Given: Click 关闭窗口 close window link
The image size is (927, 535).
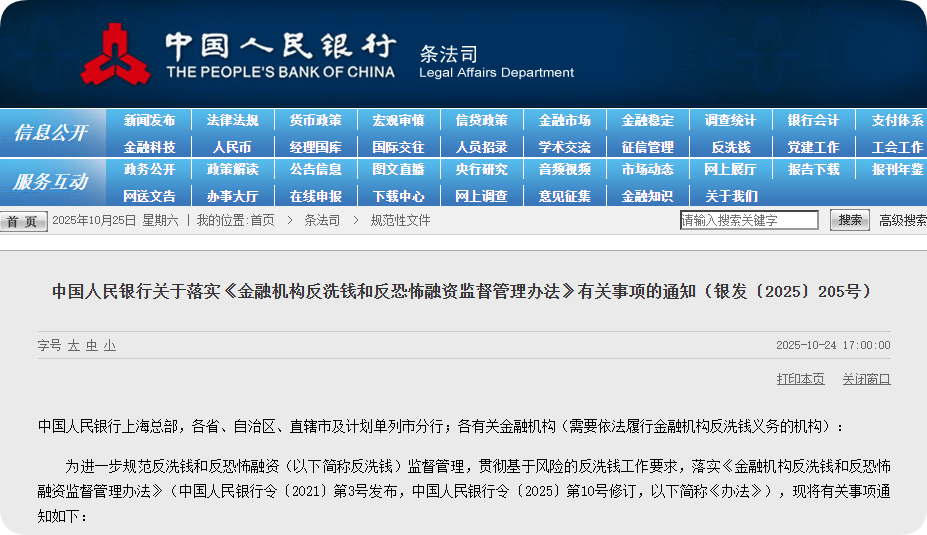Looking at the screenshot, I should [x=867, y=379].
